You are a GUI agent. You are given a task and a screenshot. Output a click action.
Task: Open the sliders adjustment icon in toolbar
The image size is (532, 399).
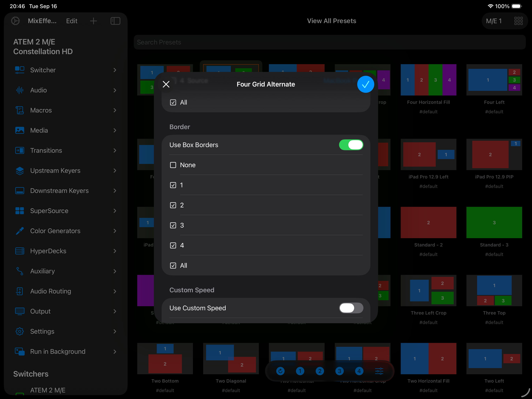(379, 371)
